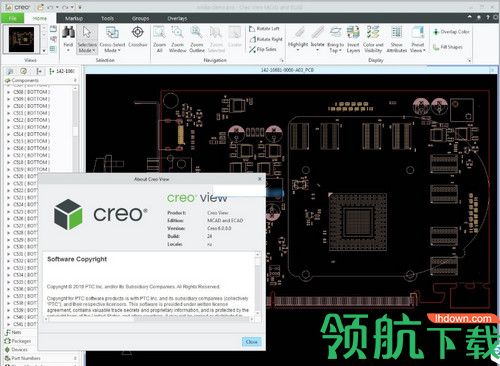Select C510 (BOTTOM) in the component tree
Viewport: 500px width, 366px height.
click(32, 106)
